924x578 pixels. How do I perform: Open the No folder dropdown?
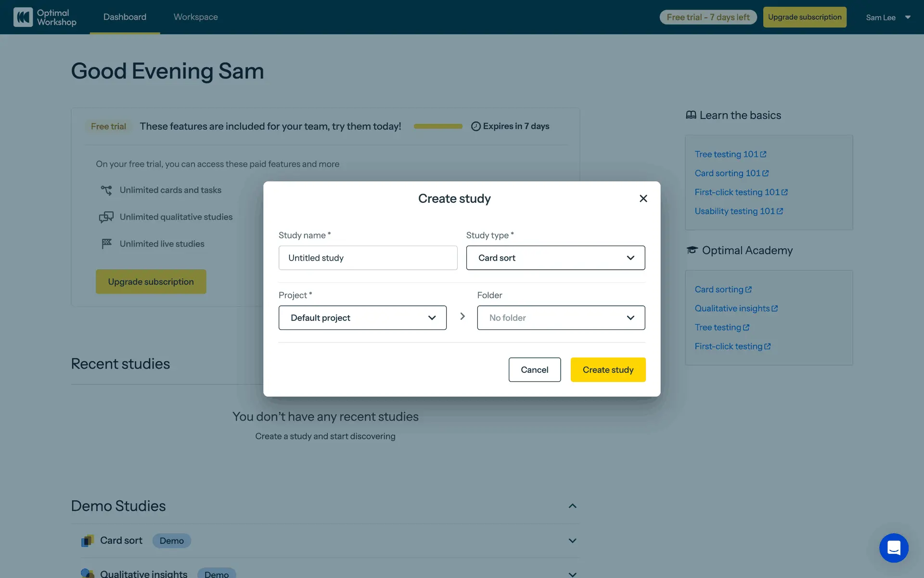pos(561,318)
